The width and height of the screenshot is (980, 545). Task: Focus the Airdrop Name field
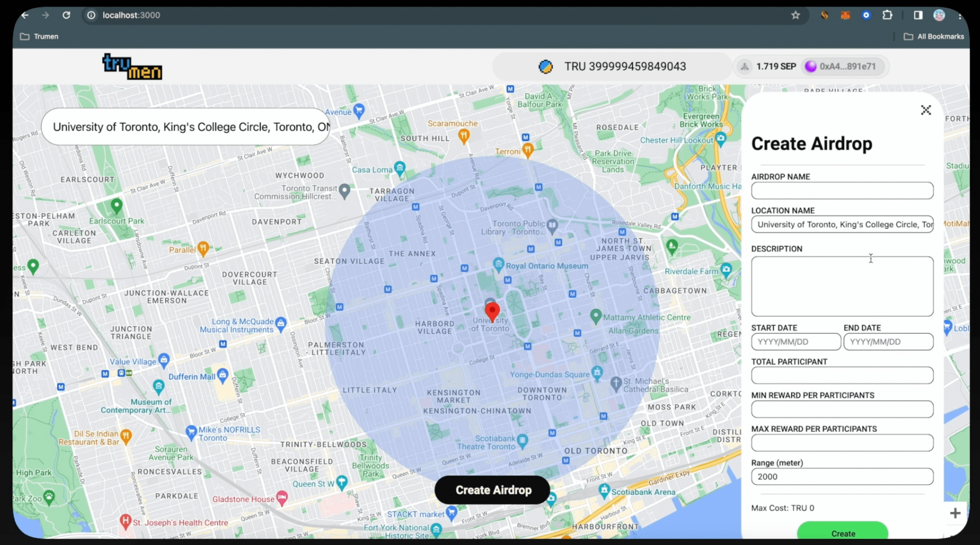point(842,191)
